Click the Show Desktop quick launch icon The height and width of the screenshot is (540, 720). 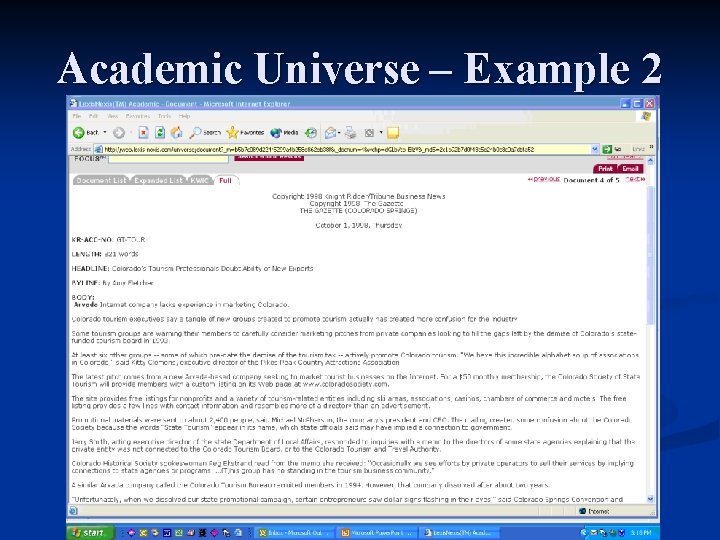tap(238, 533)
